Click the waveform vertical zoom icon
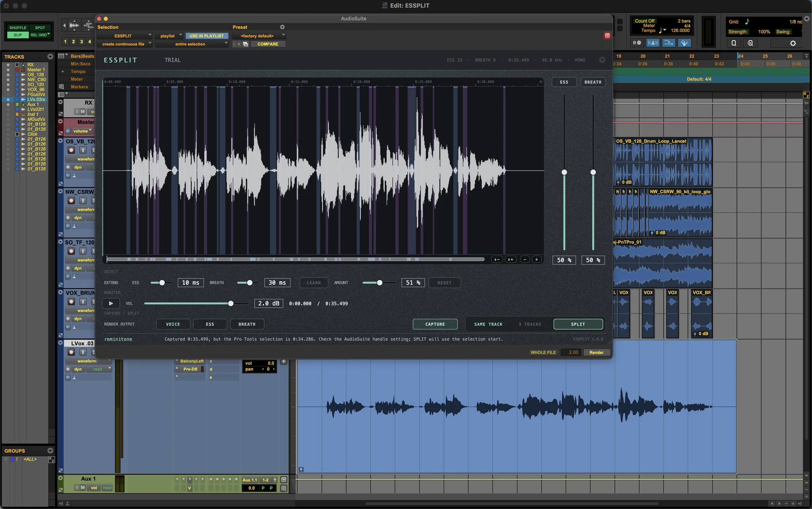 click(x=74, y=26)
